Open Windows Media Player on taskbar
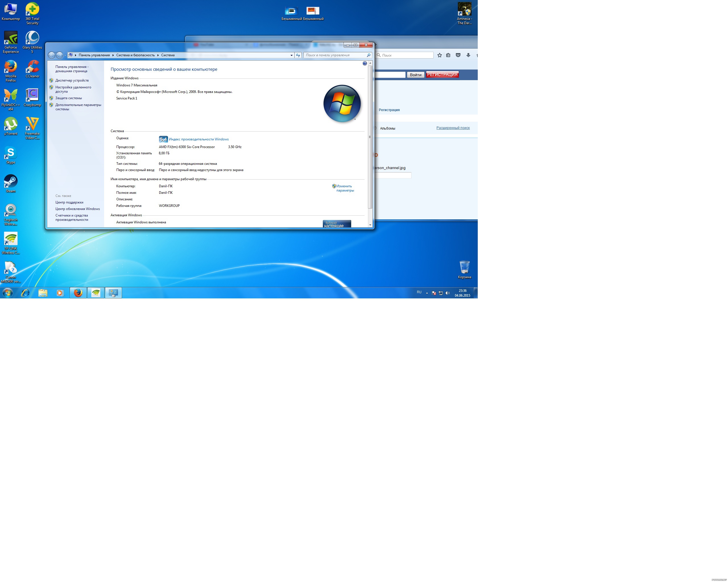The width and height of the screenshot is (728, 582). [x=60, y=293]
